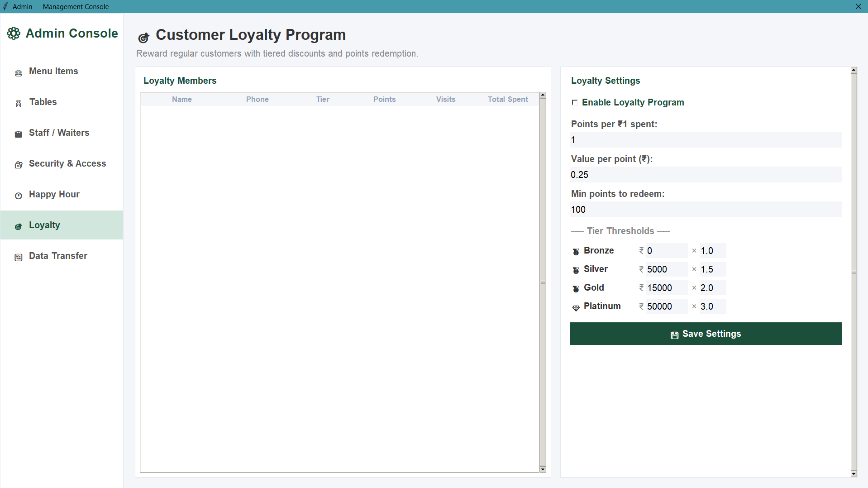868x488 pixels.
Task: Click the Gold medal icon
Action: click(x=576, y=289)
